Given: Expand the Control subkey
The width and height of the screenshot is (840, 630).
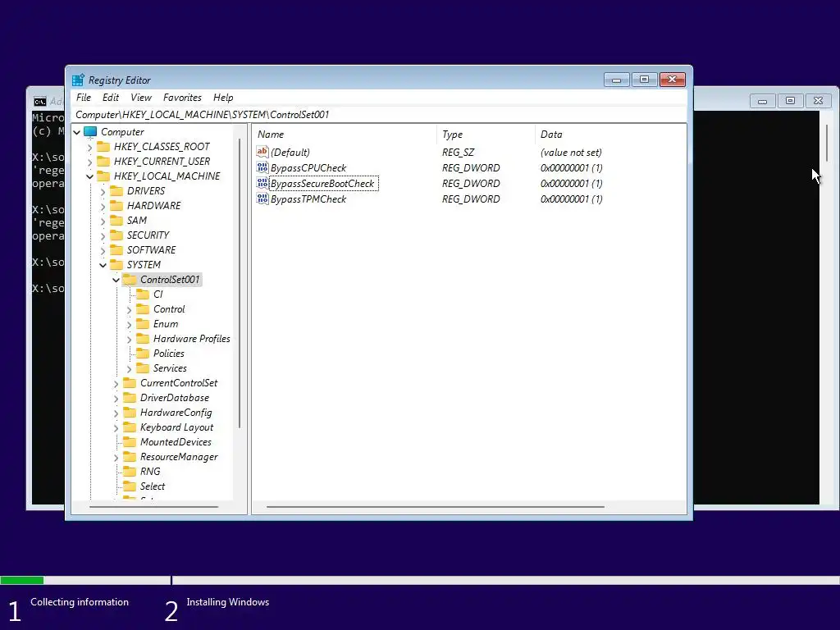Looking at the screenshot, I should coord(129,309).
